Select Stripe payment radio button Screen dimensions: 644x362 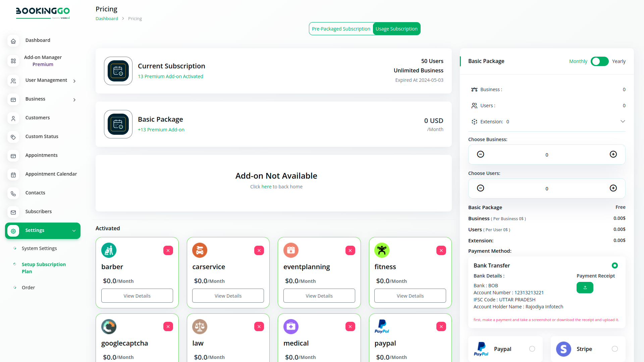click(614, 349)
